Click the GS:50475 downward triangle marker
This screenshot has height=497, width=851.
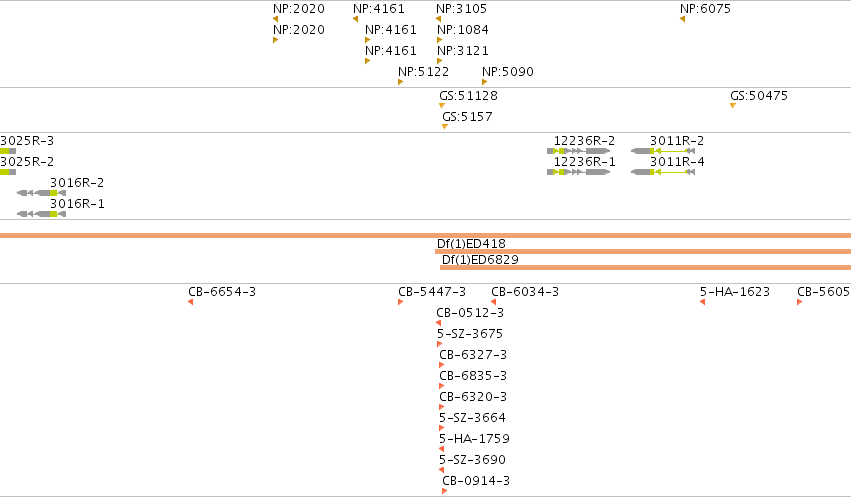[733, 106]
